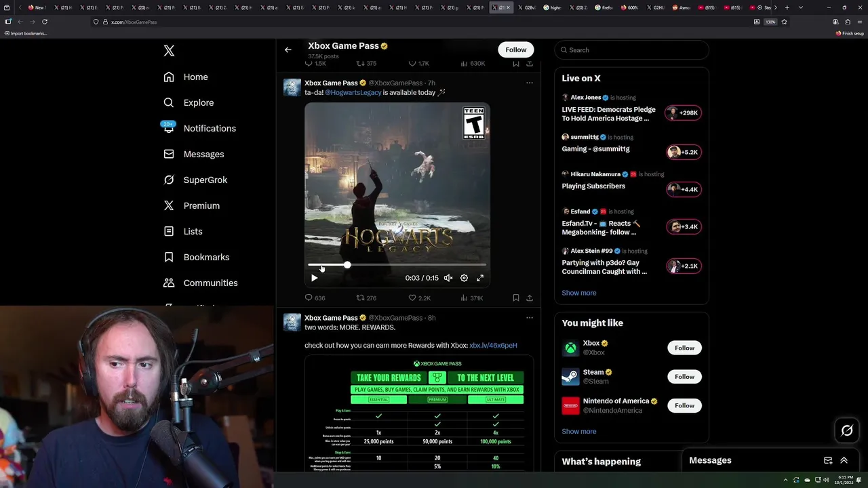Like count 1.7K on top post
The height and width of the screenshot is (488, 868).
pos(419,63)
